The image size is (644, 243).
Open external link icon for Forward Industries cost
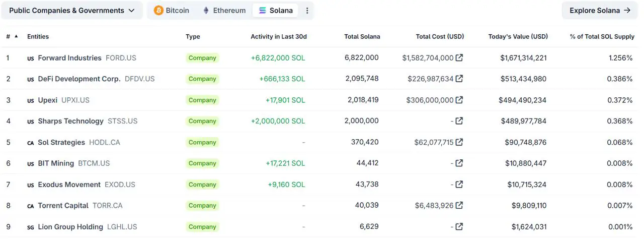[x=459, y=58]
